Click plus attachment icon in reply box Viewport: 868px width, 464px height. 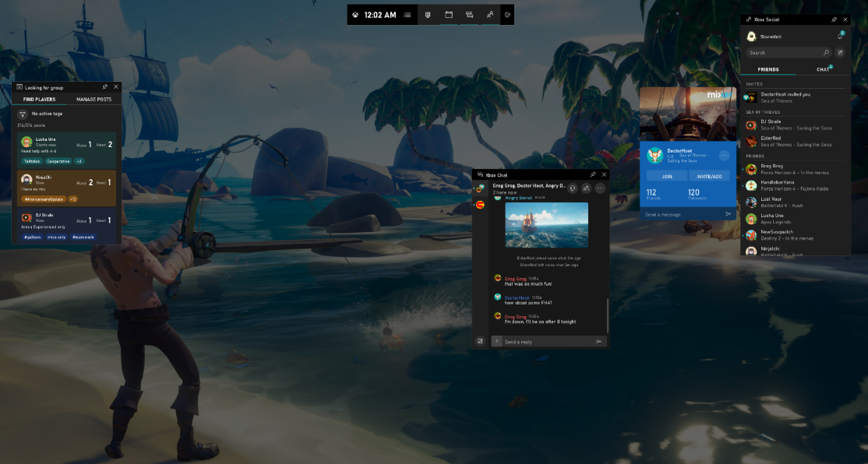click(496, 341)
